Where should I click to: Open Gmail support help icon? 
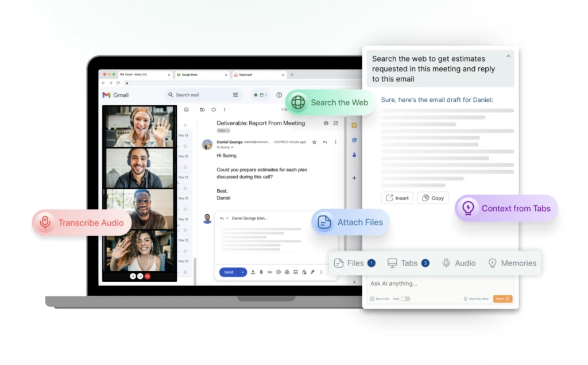click(x=279, y=95)
